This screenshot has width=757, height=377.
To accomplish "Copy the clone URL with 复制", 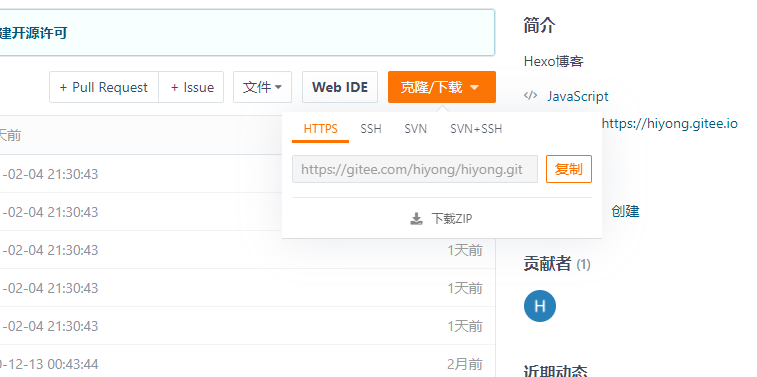I will (569, 169).
